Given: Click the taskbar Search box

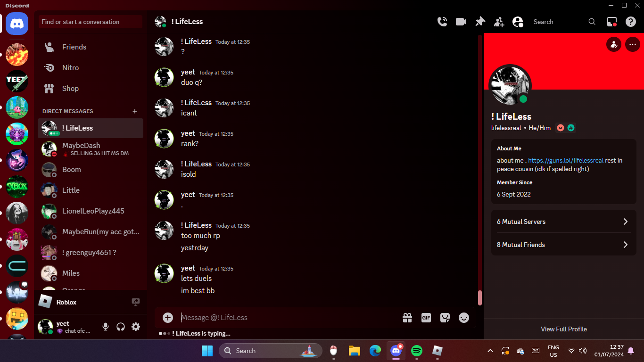Looking at the screenshot, I should coord(271,351).
